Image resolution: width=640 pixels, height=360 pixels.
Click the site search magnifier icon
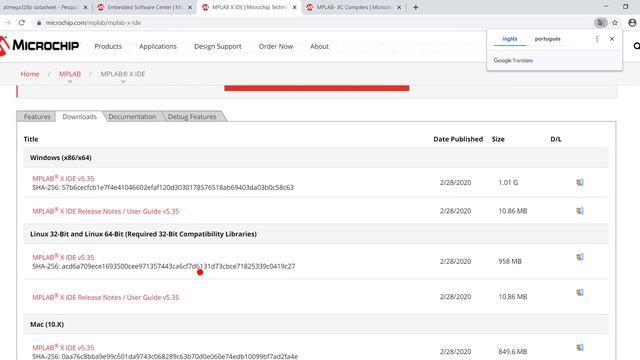pos(636,46)
